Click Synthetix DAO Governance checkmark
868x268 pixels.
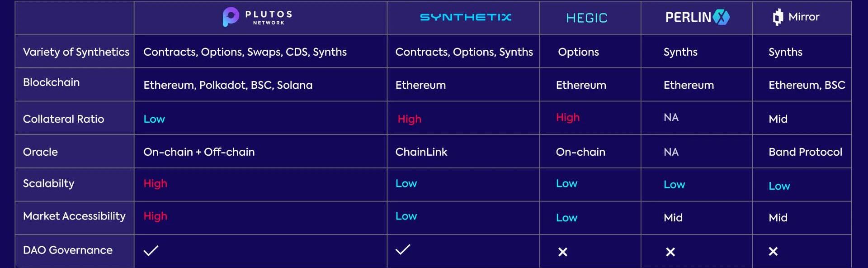click(x=403, y=249)
